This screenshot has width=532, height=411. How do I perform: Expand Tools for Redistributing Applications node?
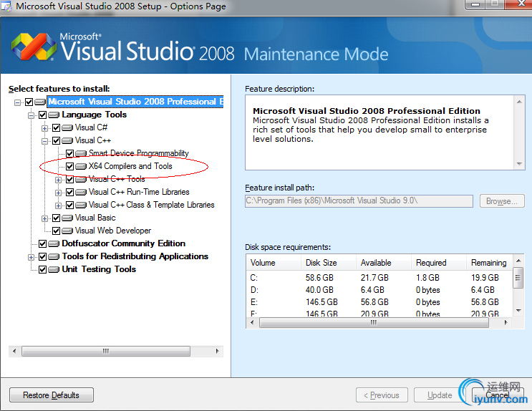click(31, 257)
